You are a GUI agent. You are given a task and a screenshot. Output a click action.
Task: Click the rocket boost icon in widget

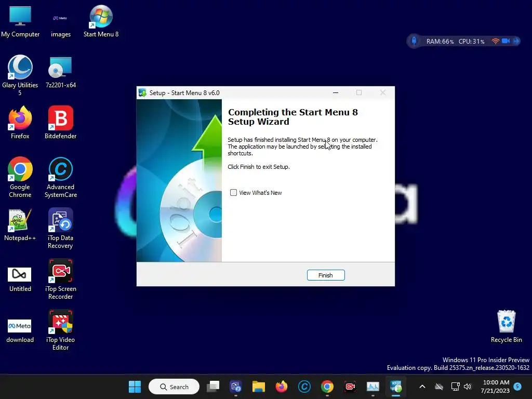point(414,41)
